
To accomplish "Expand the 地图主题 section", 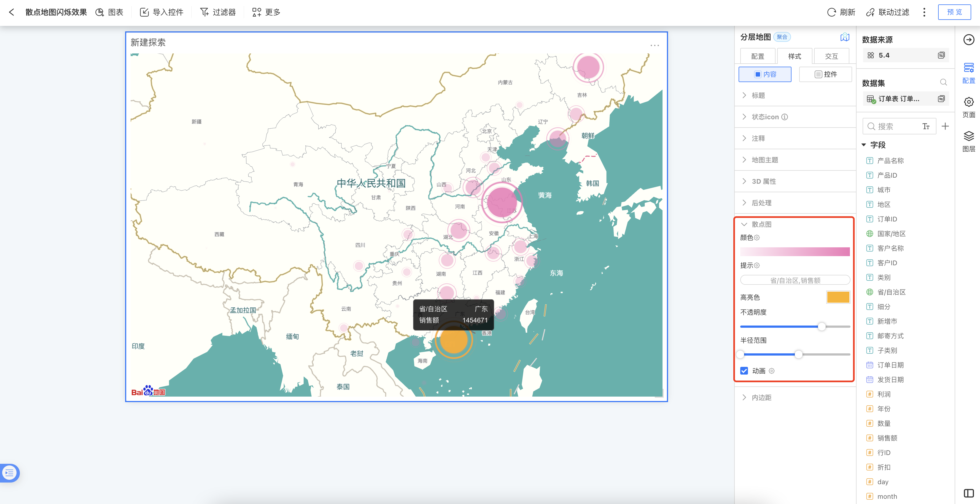I will pyautogui.click(x=765, y=160).
